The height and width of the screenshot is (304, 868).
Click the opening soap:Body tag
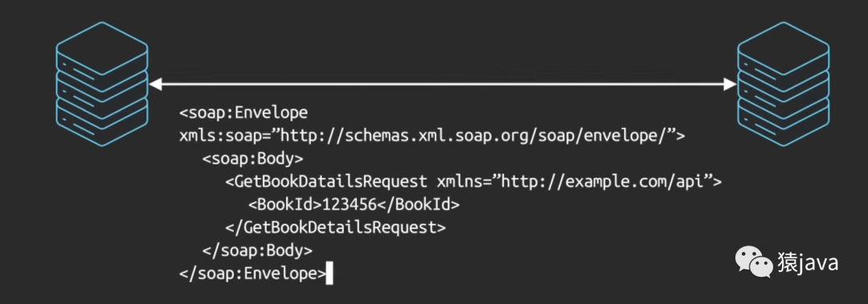coord(252,159)
